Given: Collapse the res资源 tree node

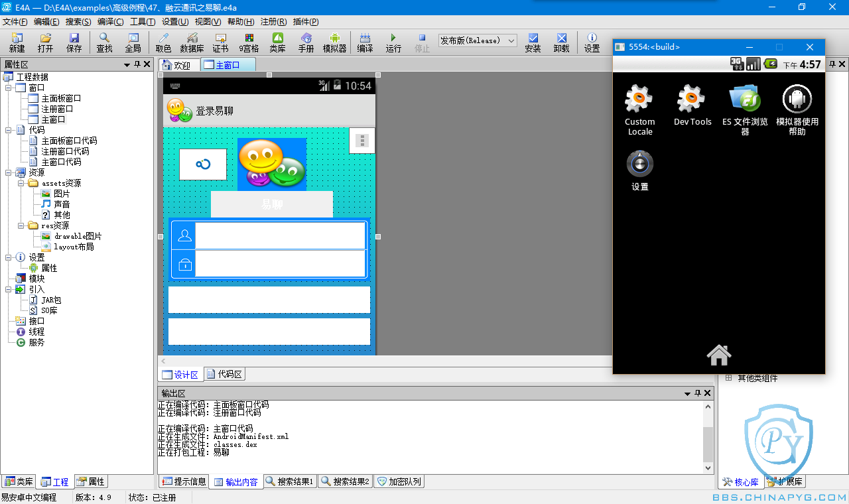Looking at the screenshot, I should point(21,225).
